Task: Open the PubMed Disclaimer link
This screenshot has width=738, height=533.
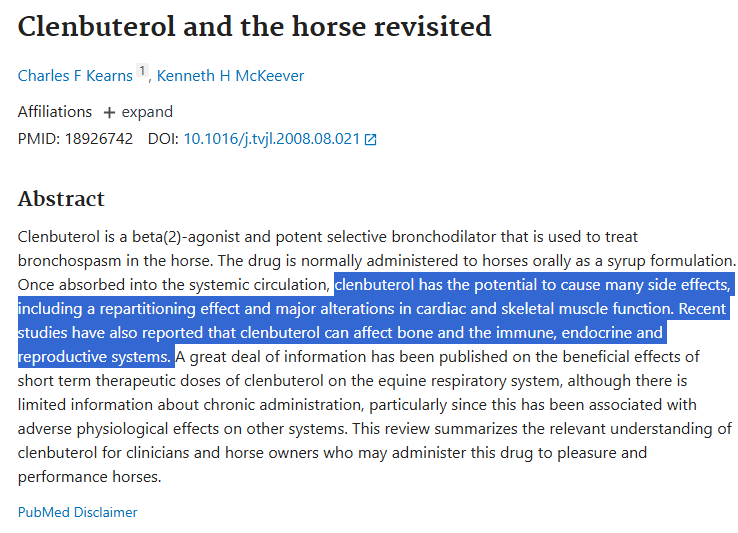Action: (78, 512)
